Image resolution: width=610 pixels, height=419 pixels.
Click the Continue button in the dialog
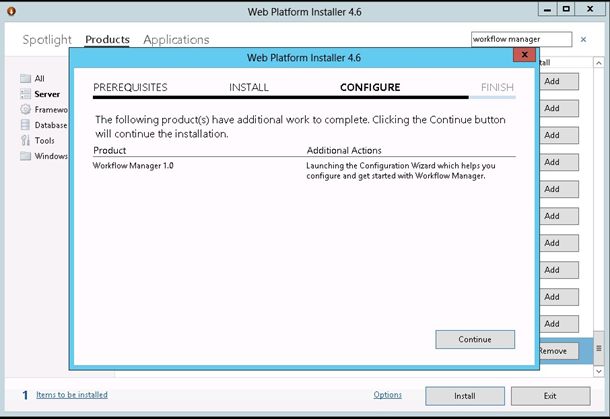475,339
